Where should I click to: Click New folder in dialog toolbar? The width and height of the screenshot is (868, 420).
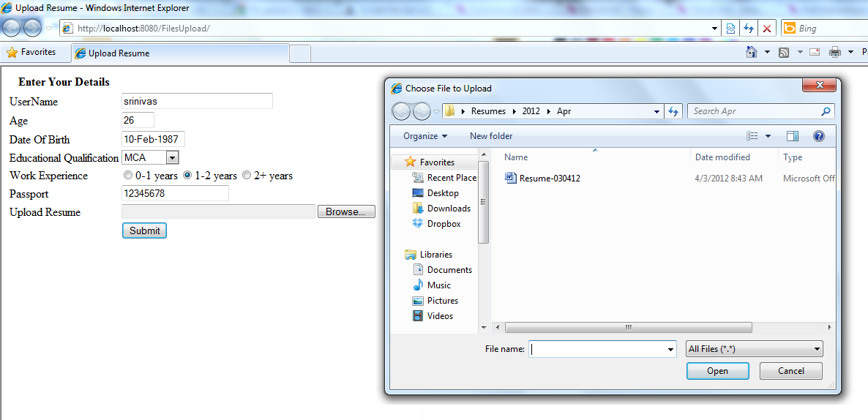coord(491,136)
